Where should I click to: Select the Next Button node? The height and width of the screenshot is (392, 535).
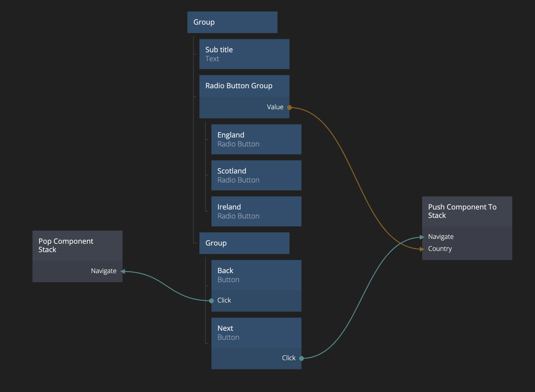point(256,333)
